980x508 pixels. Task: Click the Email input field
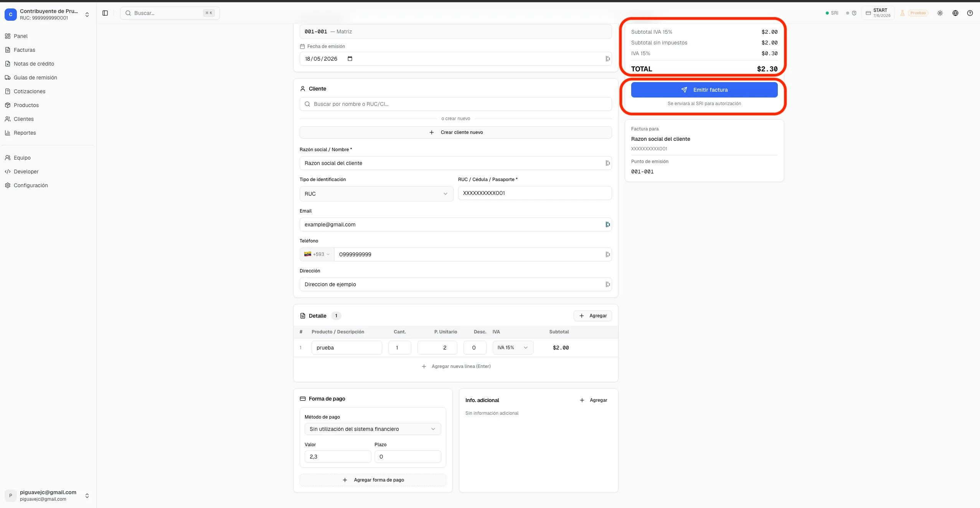point(455,224)
